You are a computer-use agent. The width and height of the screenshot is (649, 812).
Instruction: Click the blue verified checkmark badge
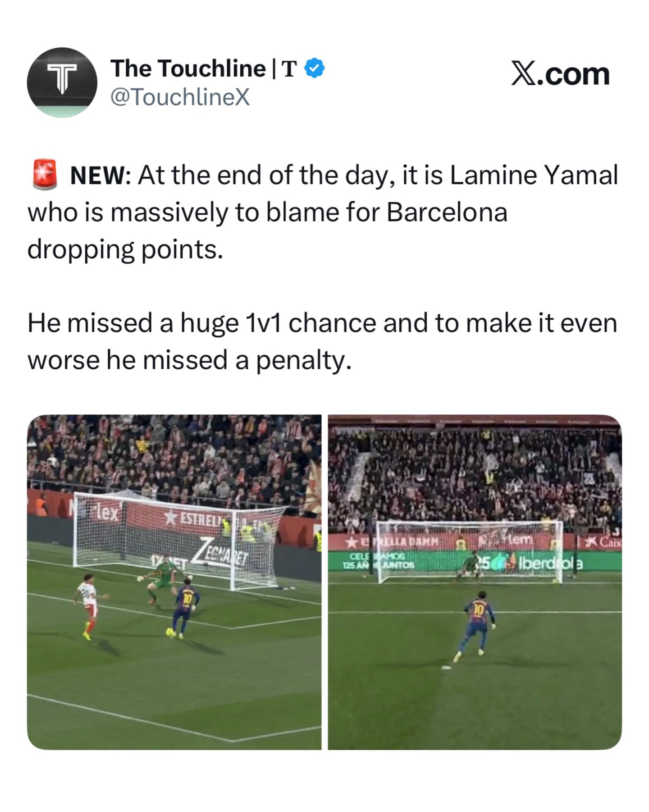tap(314, 69)
